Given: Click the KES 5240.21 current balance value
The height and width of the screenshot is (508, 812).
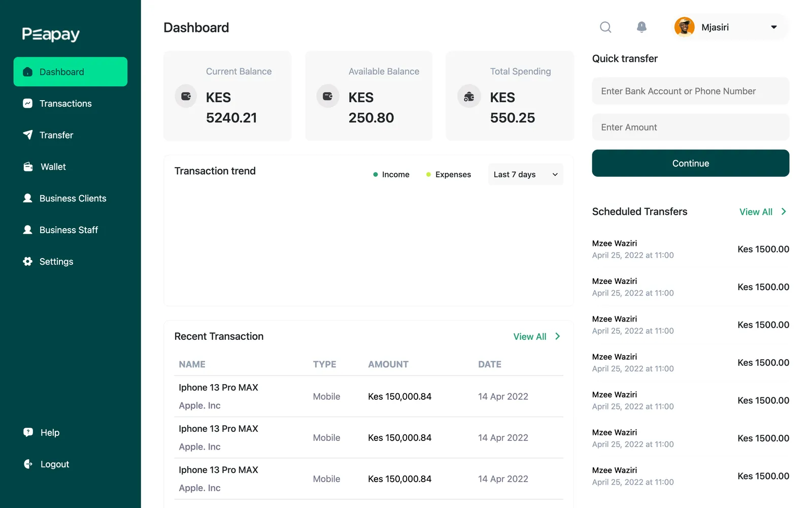Looking at the screenshot, I should [x=231, y=108].
